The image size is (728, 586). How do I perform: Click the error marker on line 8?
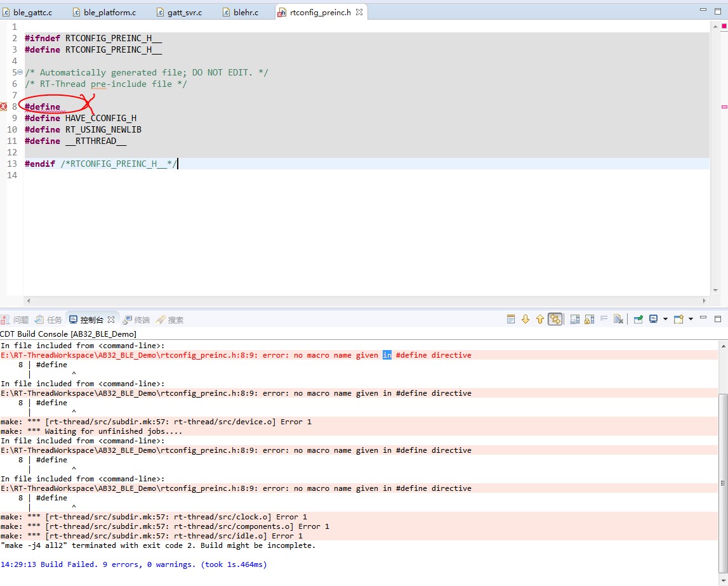(x=3, y=107)
